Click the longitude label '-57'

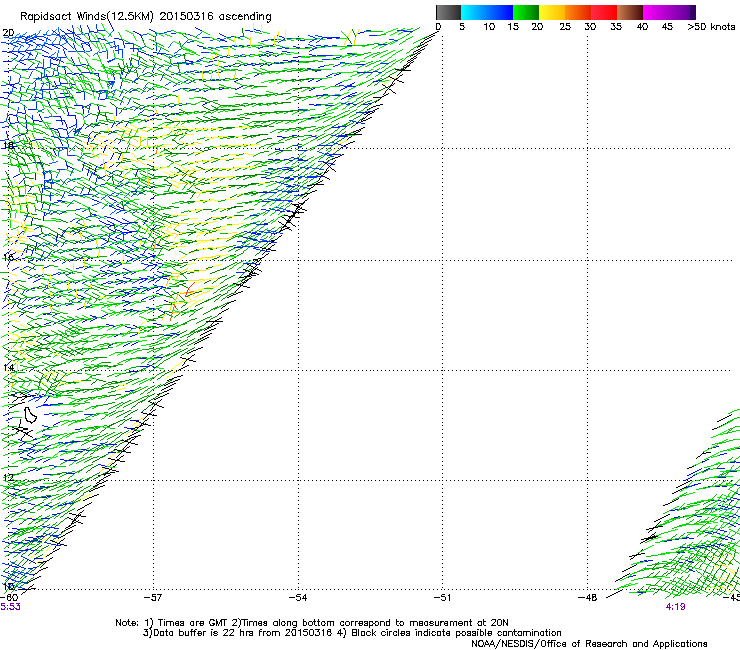(153, 598)
